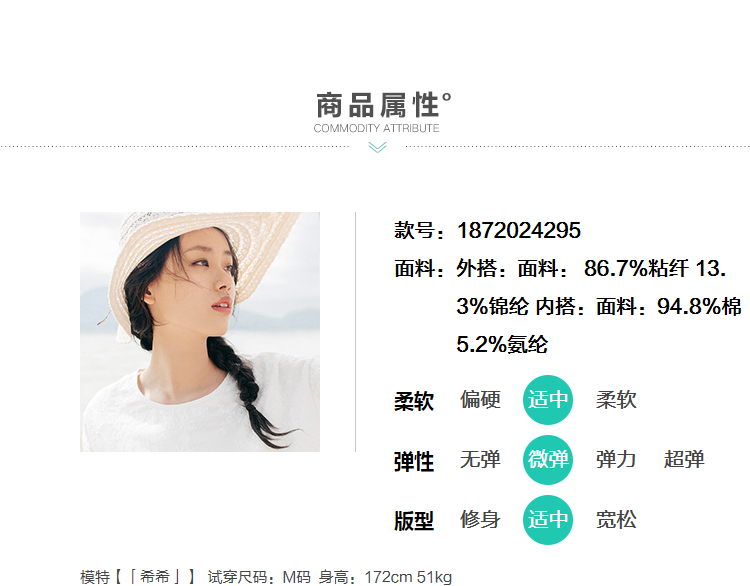The height and width of the screenshot is (586, 750).
Task: Choose 柔软 option on the right
Action: point(616,399)
